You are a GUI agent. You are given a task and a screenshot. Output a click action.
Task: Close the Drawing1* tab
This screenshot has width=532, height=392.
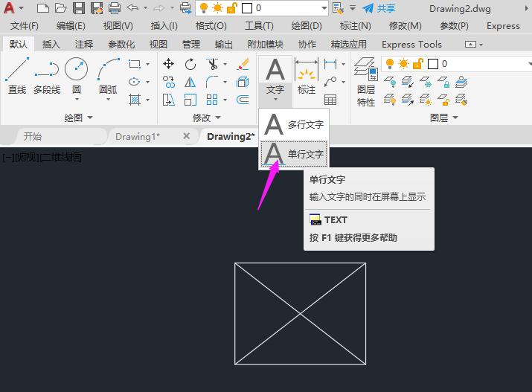tap(186, 136)
